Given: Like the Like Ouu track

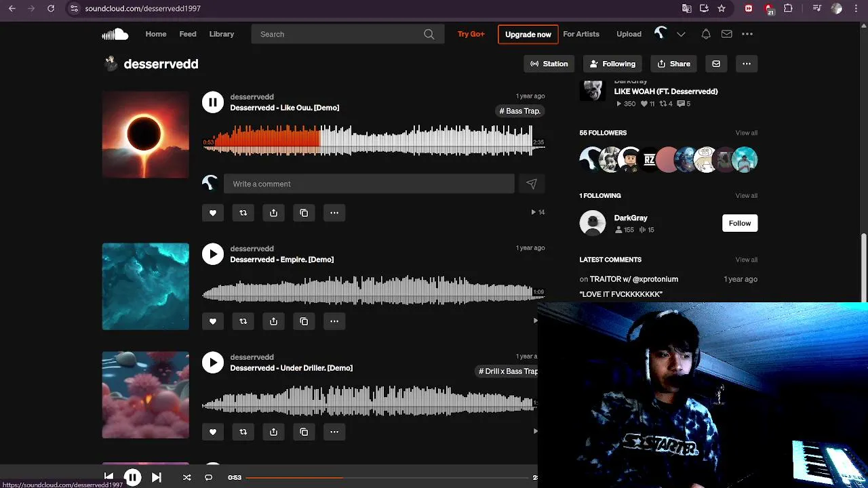Looking at the screenshot, I should pyautogui.click(x=213, y=213).
